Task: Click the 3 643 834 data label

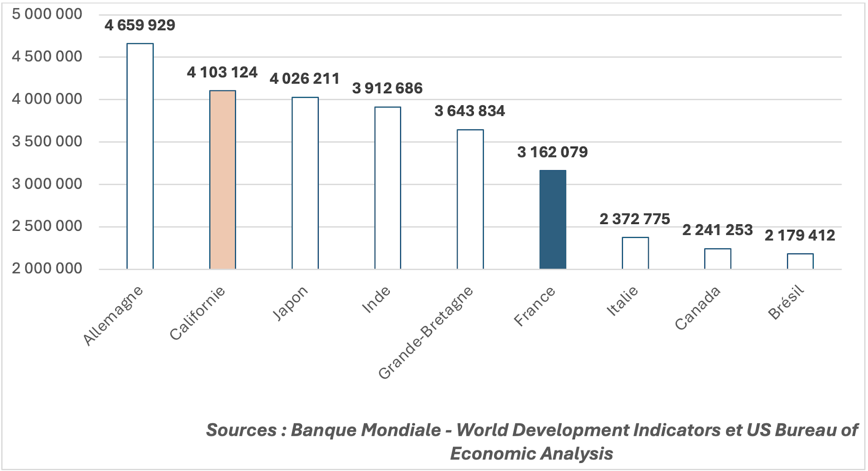Action: click(x=470, y=111)
